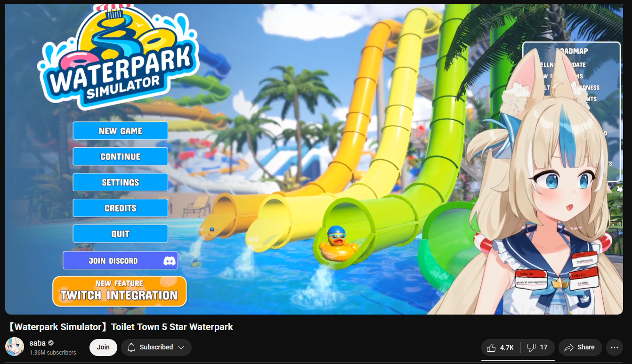
Task: Open saba's channel avatar
Action: click(x=15, y=347)
